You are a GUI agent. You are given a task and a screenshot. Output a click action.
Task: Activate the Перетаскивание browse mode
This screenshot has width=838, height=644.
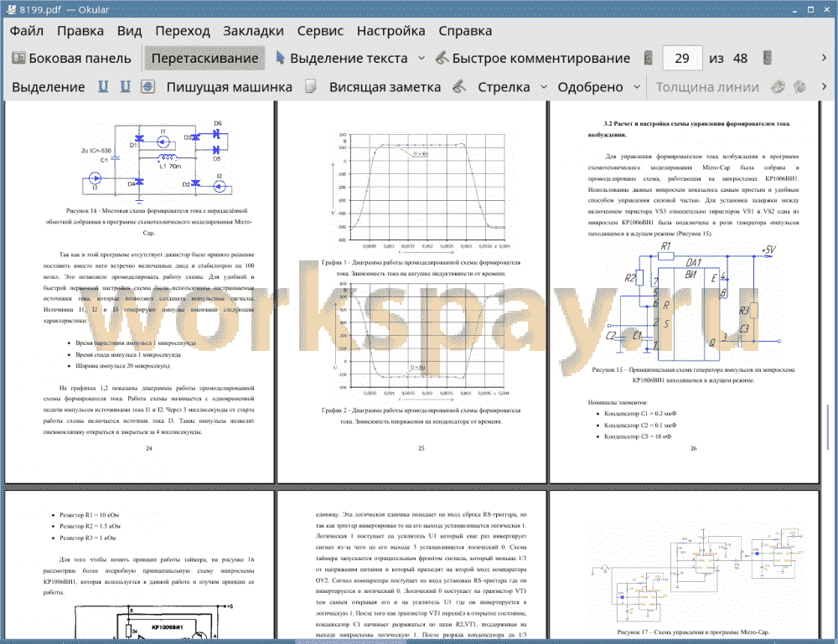pos(204,59)
